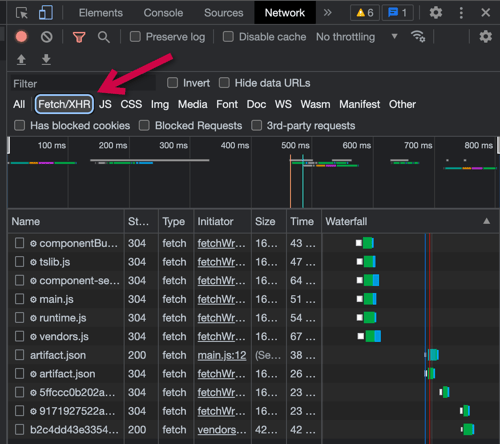Select the Network tab
This screenshot has width=500, height=444.
pos(285,13)
